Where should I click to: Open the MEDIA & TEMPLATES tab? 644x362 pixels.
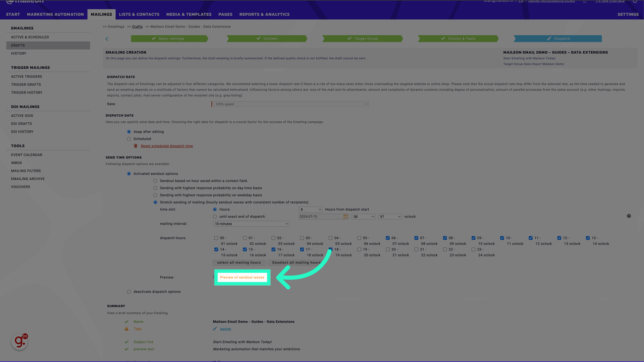coord(189,14)
